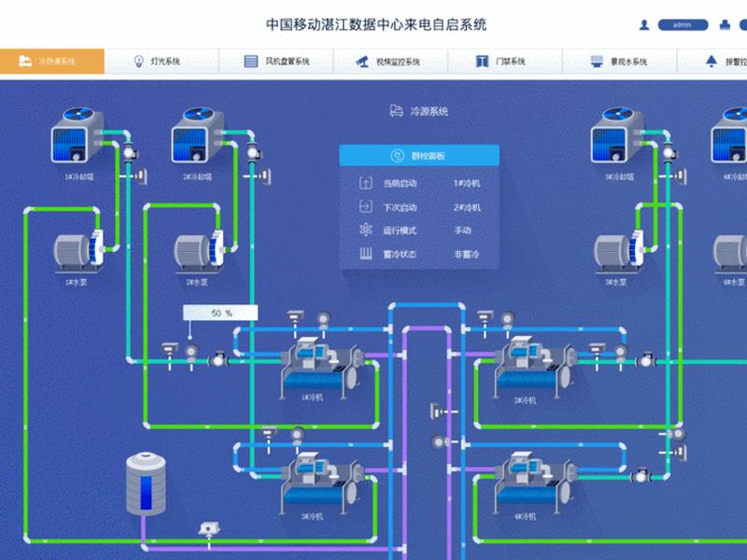Image resolution: width=747 pixels, height=560 pixels.
Task: Click the 2#水泵 pump
Action: (x=199, y=251)
